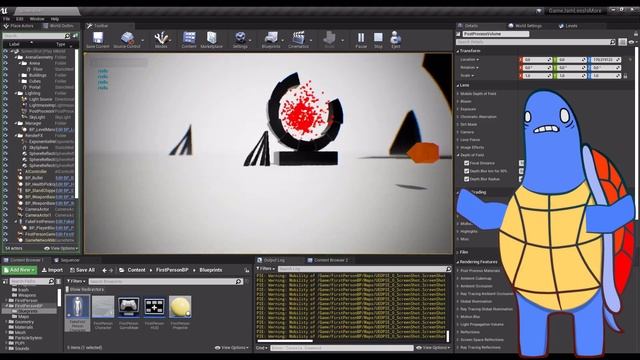The image size is (640, 360).
Task: Expand the Exposure settings
Action: [458, 109]
